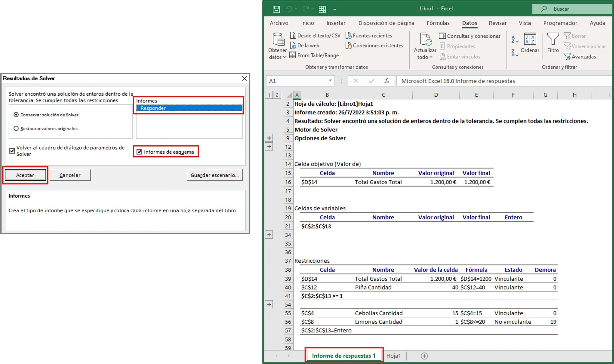Uncheck Volver al cuadro de diálogo option
Image resolution: width=614 pixels, height=364 pixels.
click(x=12, y=151)
